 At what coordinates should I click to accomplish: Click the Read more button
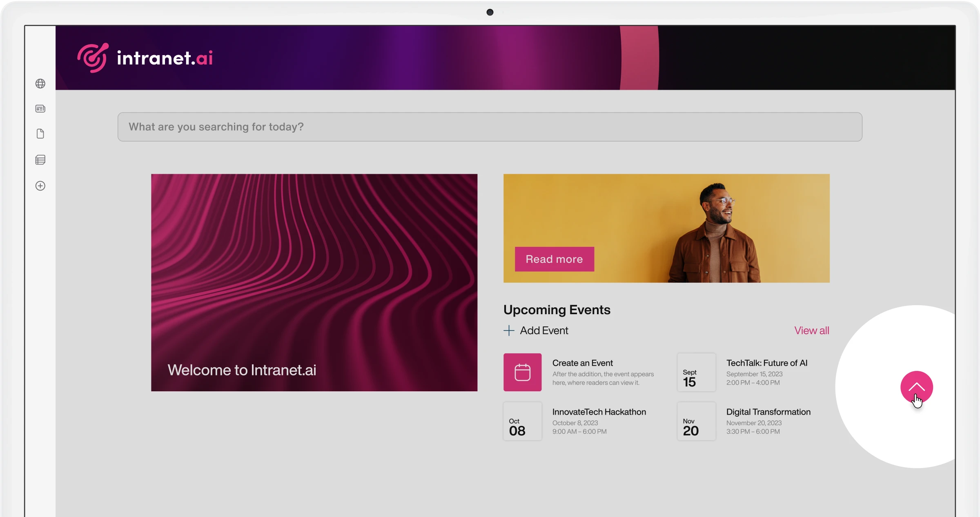click(555, 259)
